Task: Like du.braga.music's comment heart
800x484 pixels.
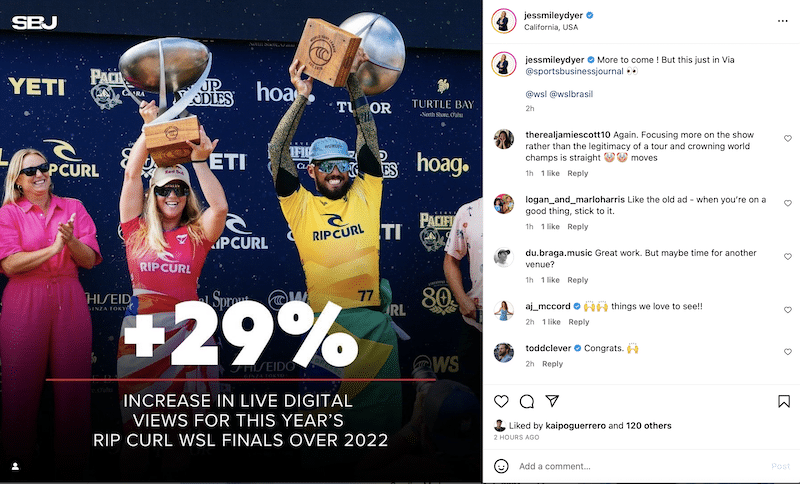Action: click(x=788, y=257)
